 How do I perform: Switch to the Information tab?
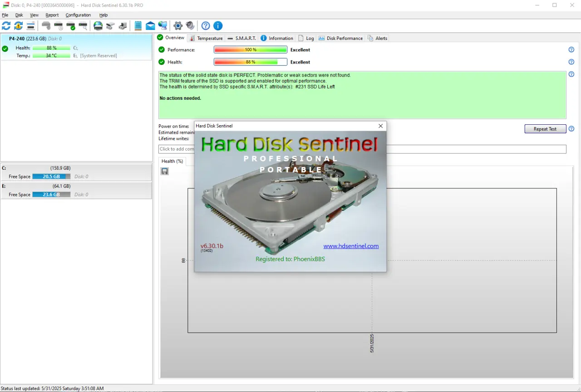277,38
